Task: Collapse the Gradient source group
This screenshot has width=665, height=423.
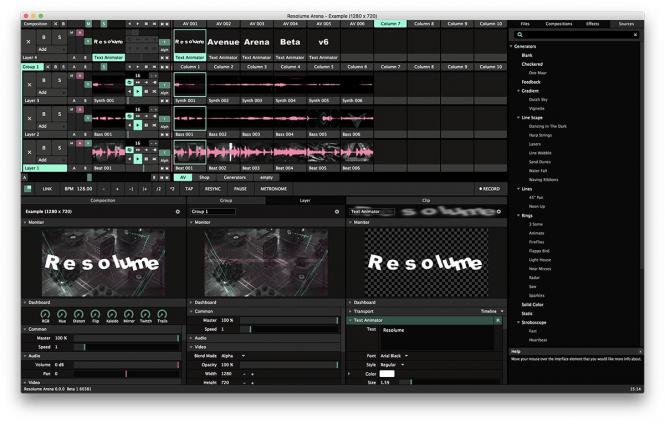Action: click(x=518, y=91)
